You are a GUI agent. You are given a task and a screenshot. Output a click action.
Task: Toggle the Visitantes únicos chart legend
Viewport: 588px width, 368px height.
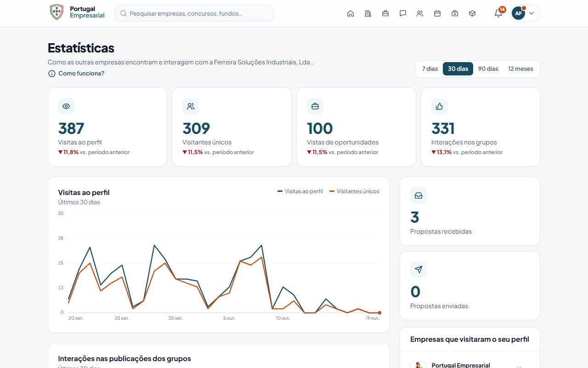[355, 191]
